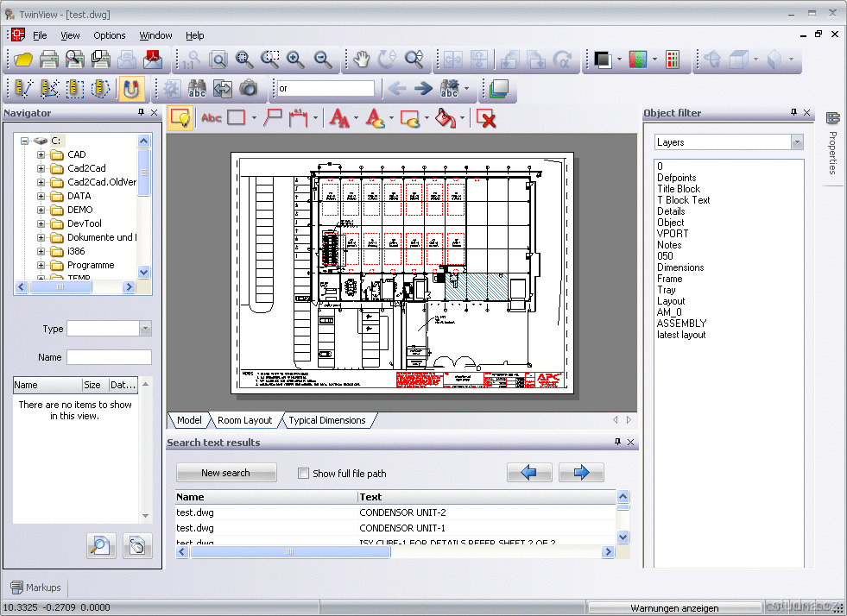Select the pan hand tool
Viewport: 847px width, 616px height.
tap(363, 60)
